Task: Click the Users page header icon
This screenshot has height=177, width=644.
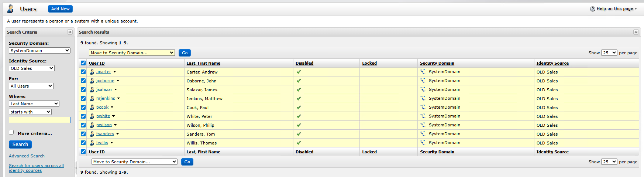Action: [11, 9]
